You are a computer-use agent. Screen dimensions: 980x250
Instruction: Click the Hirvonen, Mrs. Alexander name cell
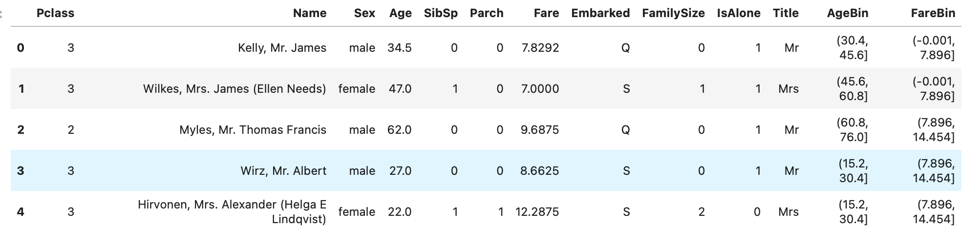pos(232,211)
